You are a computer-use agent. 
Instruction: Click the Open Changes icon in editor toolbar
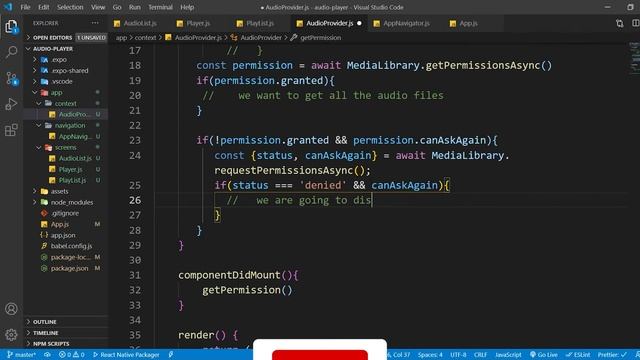coord(620,23)
